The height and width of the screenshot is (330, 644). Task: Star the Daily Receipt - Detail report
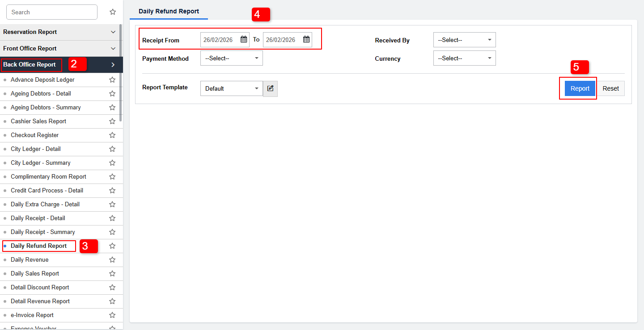pos(112,218)
